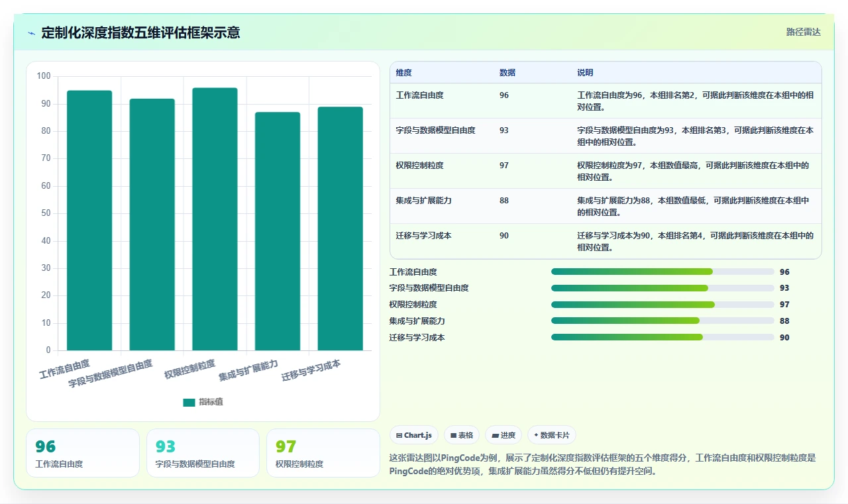Click the 字段与数据模型自由度 x-axis label
The image size is (848, 504).
pyautogui.click(x=111, y=374)
